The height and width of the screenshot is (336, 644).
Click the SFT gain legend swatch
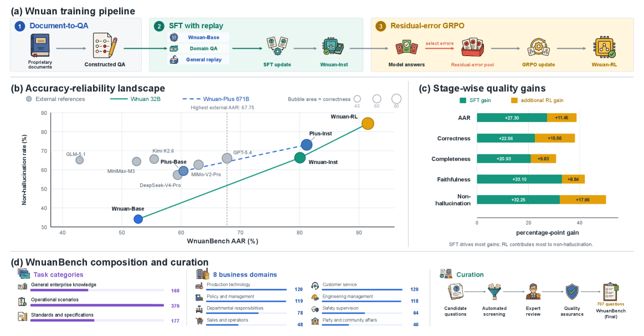[463, 100]
